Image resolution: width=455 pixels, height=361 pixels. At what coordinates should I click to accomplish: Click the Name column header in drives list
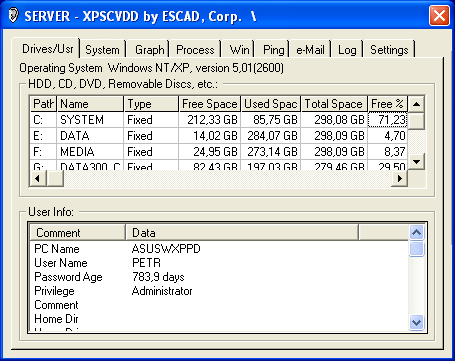pos(90,104)
